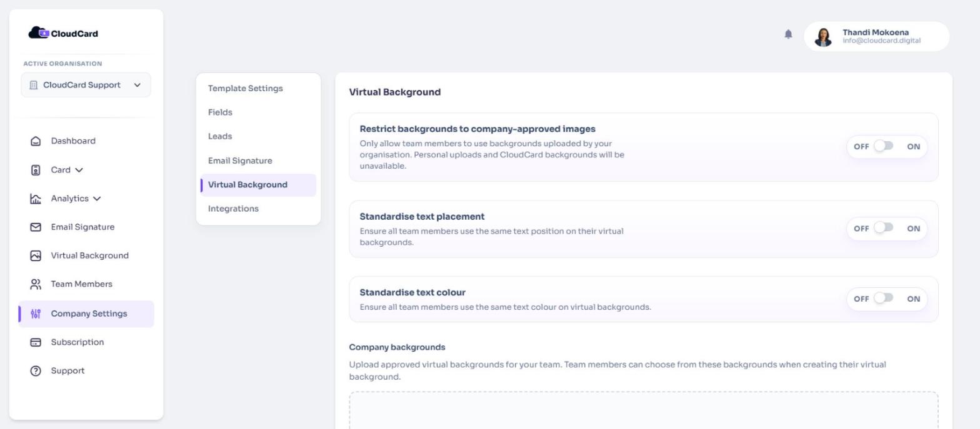
Task: Click the Company backgrounds section heading
Action: (x=397, y=347)
